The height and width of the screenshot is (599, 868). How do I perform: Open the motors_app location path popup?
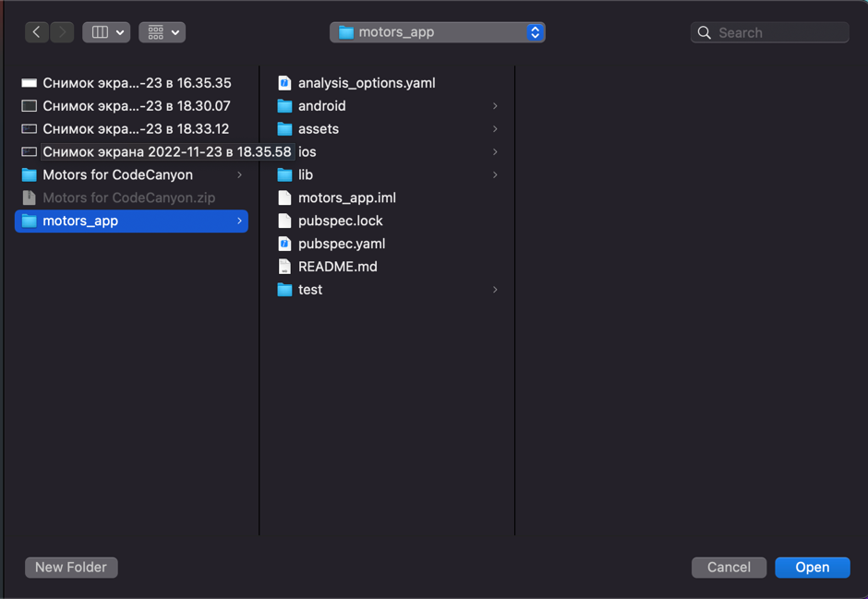438,32
